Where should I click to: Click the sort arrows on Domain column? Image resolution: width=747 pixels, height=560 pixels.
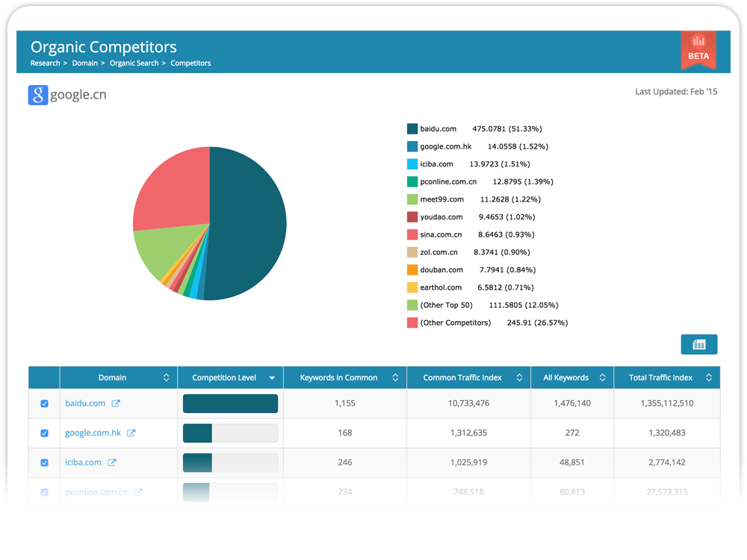(166, 378)
